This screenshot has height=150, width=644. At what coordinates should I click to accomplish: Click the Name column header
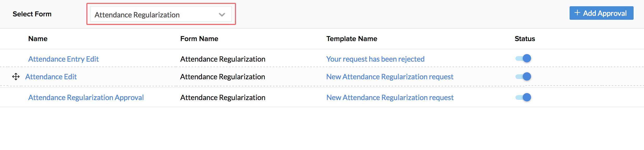point(38,39)
